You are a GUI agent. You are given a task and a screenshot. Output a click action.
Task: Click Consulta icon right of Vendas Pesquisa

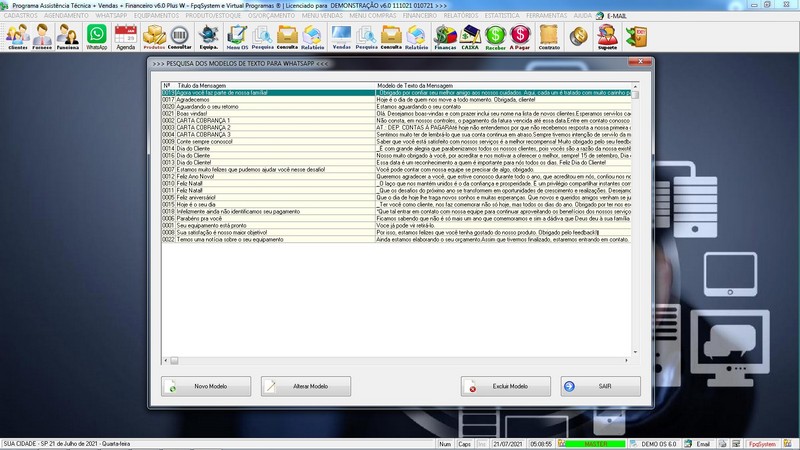[x=391, y=37]
